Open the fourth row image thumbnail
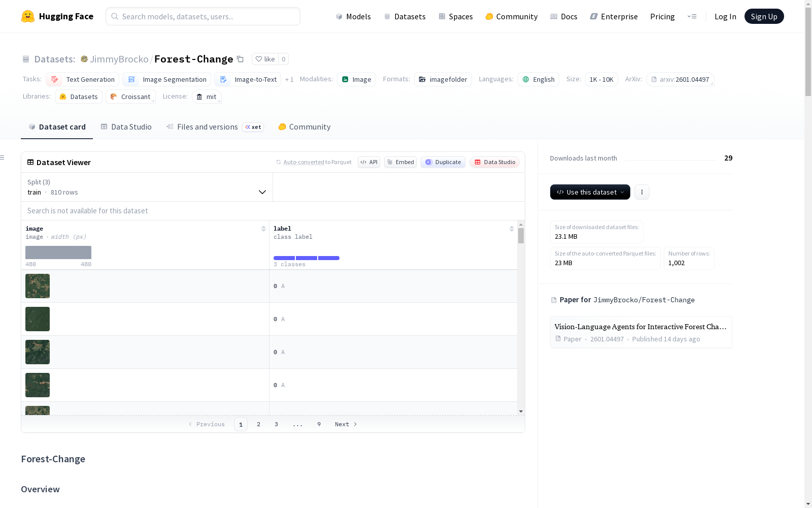The height and width of the screenshot is (508, 812). coord(38,385)
